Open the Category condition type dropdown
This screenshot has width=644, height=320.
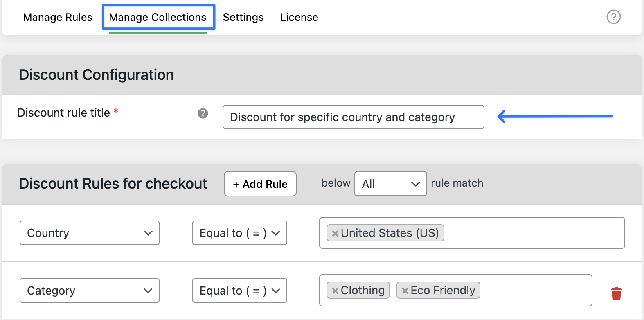coord(90,291)
